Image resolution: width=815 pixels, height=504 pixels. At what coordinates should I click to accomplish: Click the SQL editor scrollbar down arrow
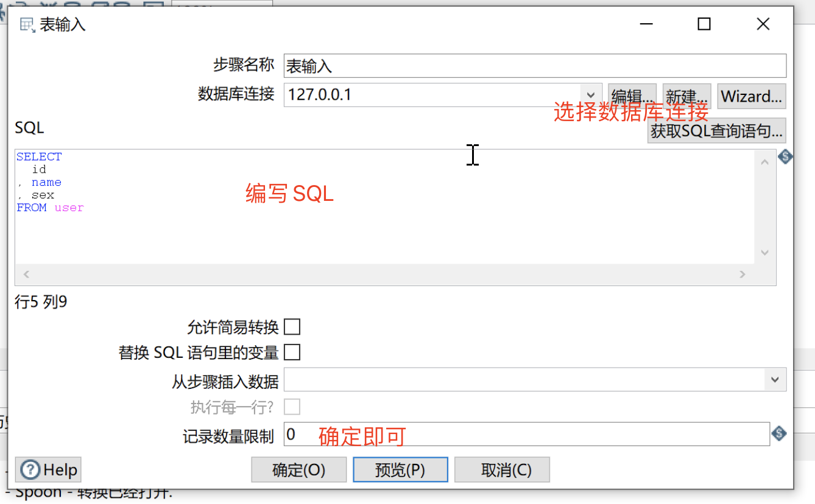764,252
